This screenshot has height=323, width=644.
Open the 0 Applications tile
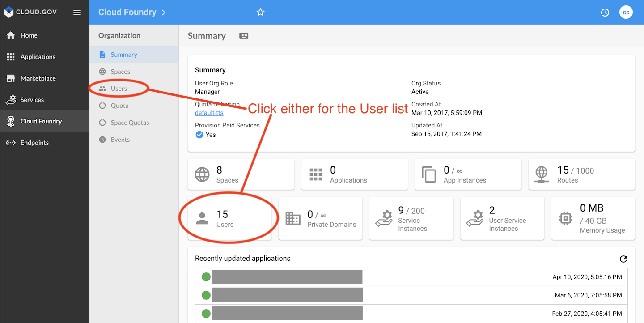coord(355,174)
